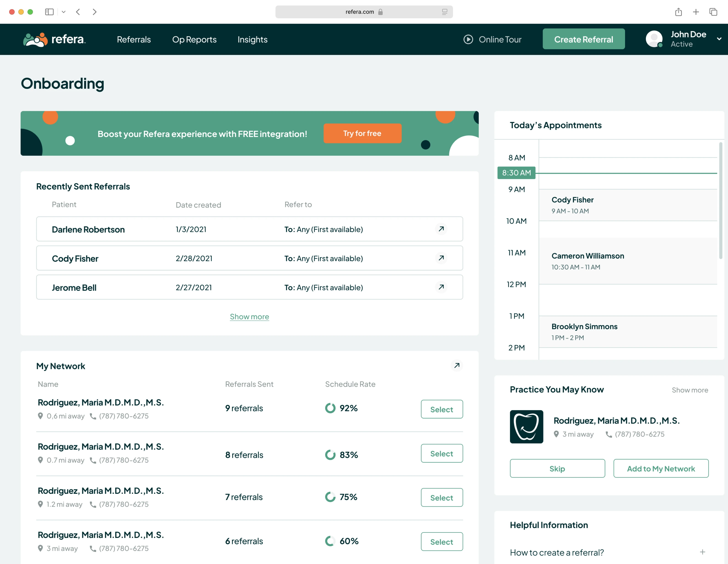The height and width of the screenshot is (564, 728).
Task: Expand the John Doe account dropdown
Action: point(719,39)
